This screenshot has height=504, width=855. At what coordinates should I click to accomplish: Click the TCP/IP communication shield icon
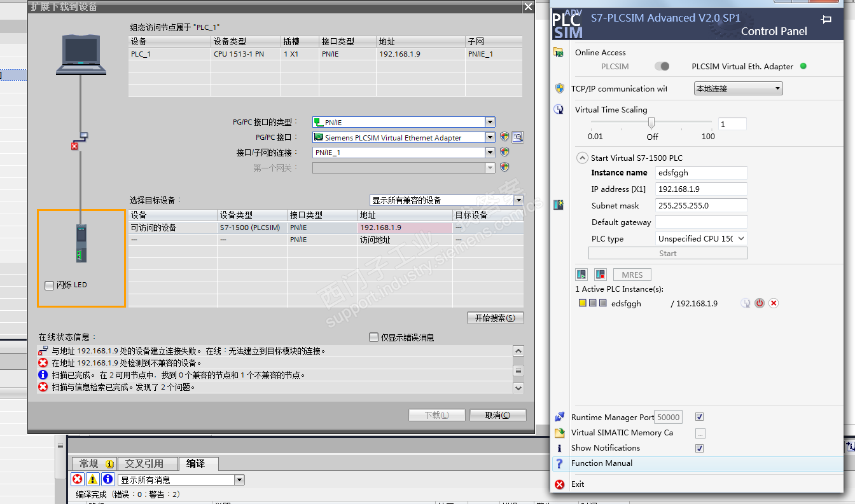coord(559,88)
